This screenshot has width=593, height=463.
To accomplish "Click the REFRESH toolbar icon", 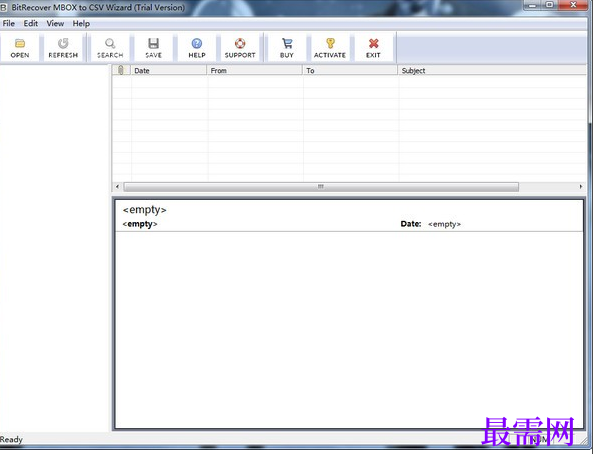I will (63, 44).
